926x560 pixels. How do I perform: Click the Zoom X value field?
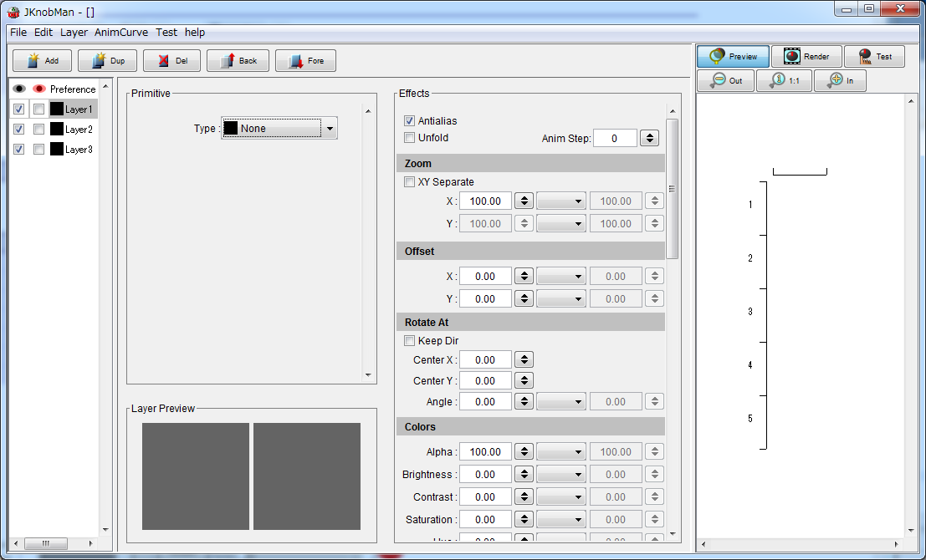[x=485, y=201]
